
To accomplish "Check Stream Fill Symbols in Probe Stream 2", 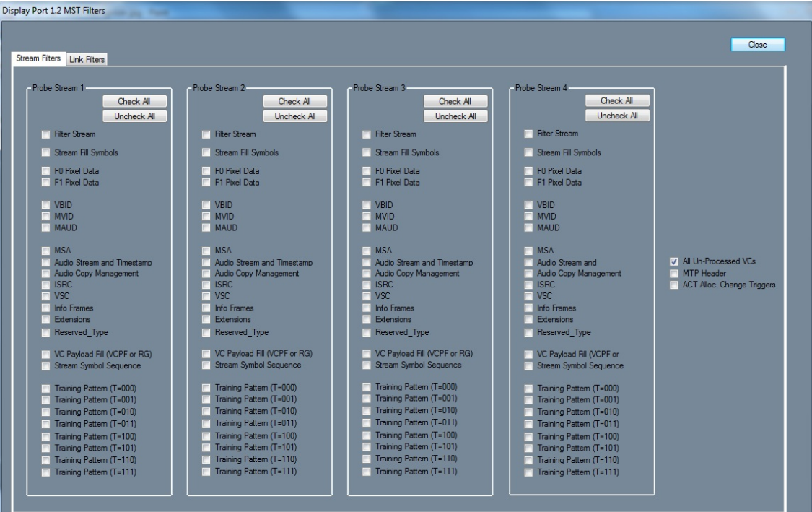I will coord(206,152).
